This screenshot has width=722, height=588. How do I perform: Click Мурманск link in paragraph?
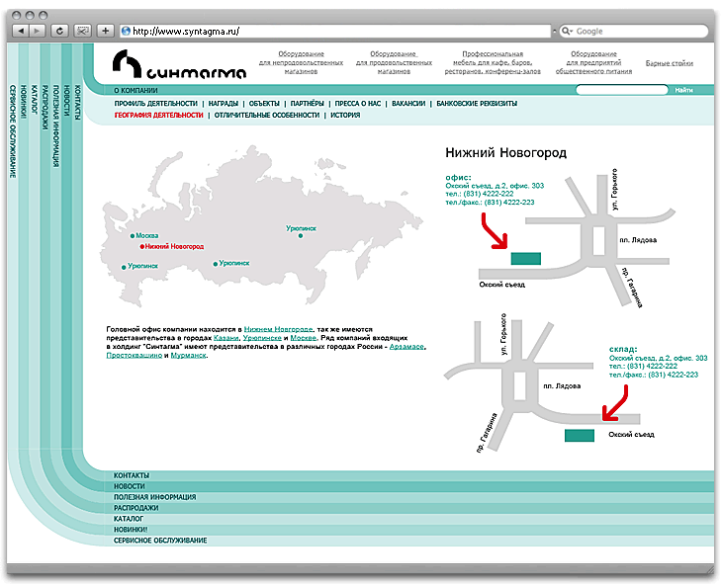point(188,356)
